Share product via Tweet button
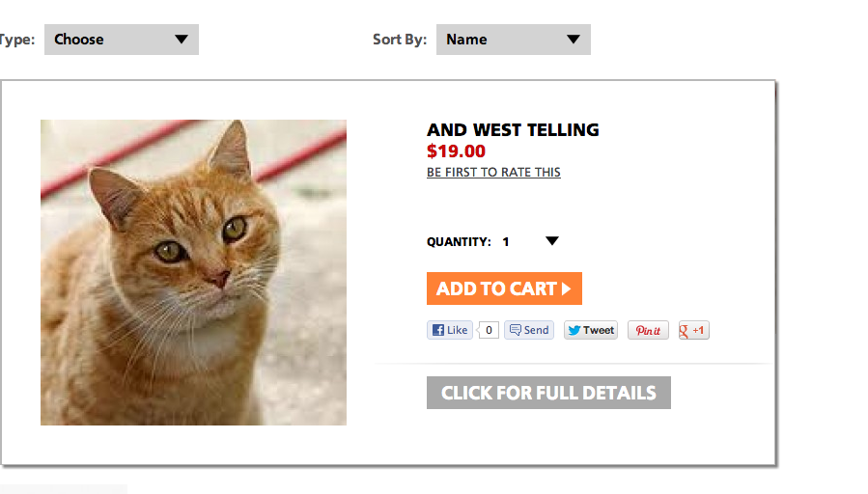 pyautogui.click(x=591, y=330)
